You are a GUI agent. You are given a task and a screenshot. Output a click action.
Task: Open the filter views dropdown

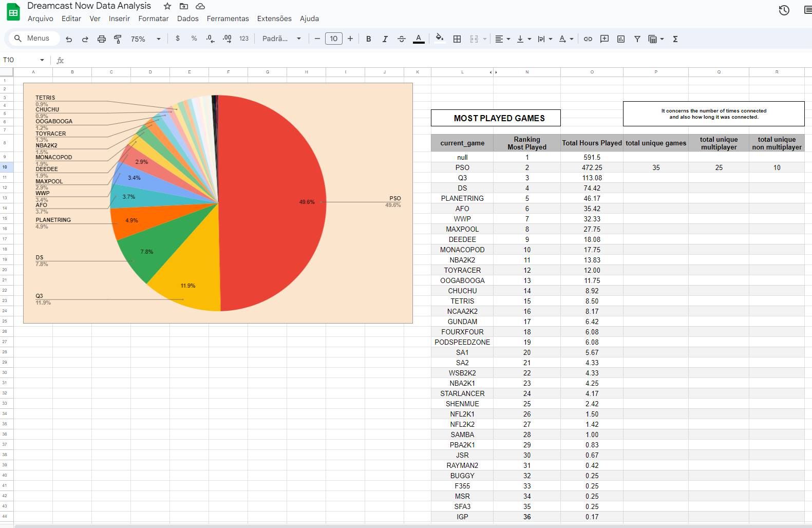[x=656, y=39]
